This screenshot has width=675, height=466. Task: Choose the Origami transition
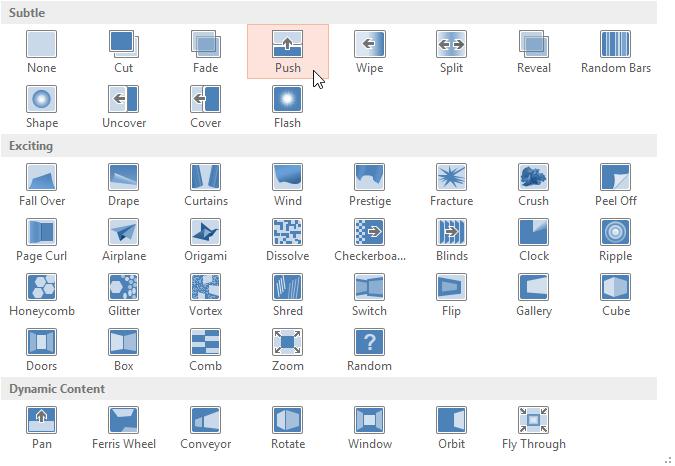(x=205, y=240)
